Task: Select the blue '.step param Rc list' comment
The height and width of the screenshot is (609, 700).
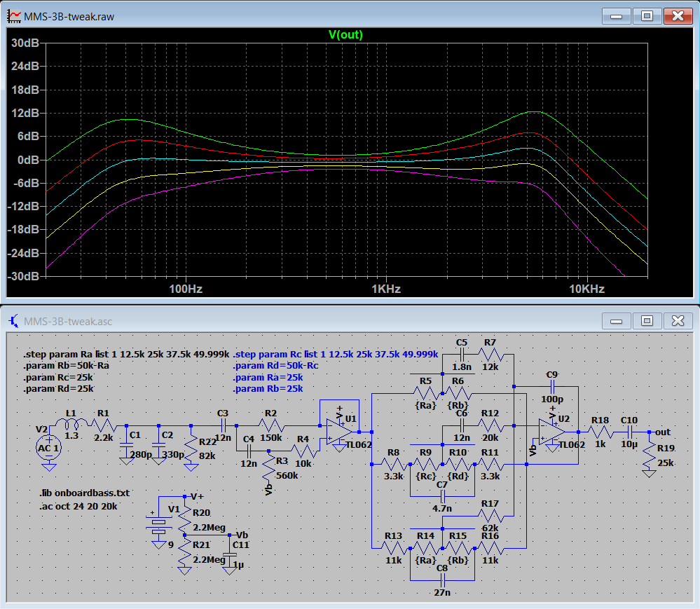Action: pyautogui.click(x=336, y=355)
